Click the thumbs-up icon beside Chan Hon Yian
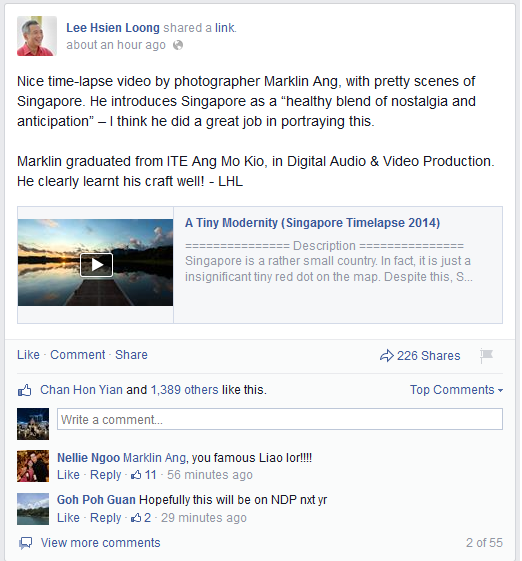Viewport: 522px width, 561px height. (x=24, y=390)
